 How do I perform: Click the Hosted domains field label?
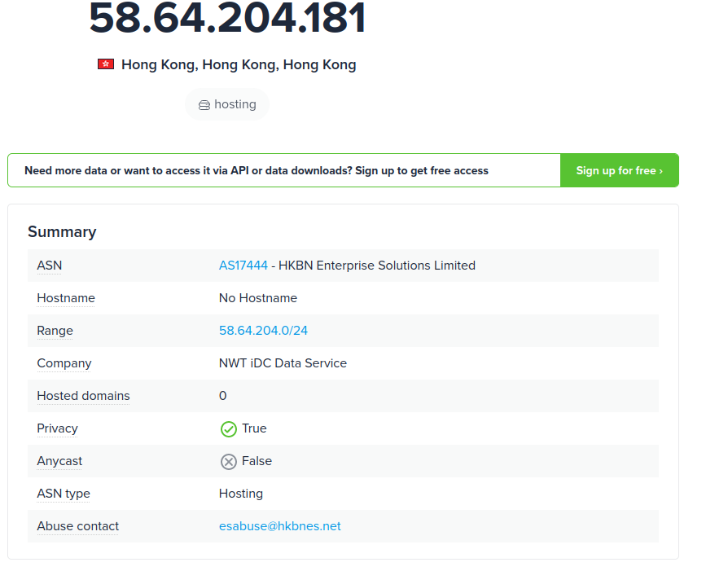click(83, 396)
